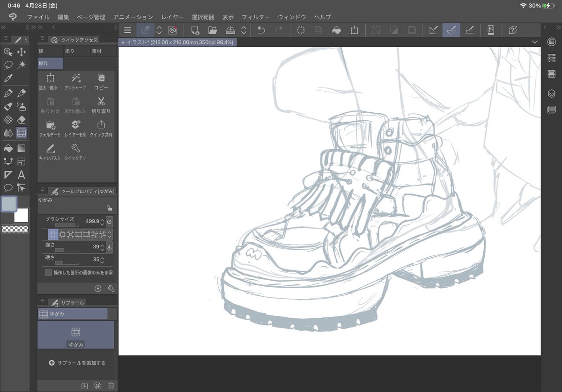Select the Frame border tool

click(x=22, y=161)
